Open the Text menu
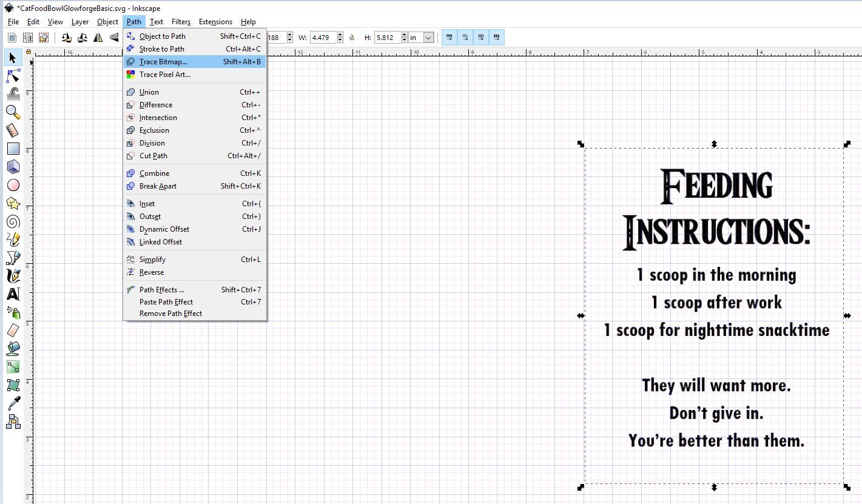The width and height of the screenshot is (862, 504). pyautogui.click(x=157, y=22)
